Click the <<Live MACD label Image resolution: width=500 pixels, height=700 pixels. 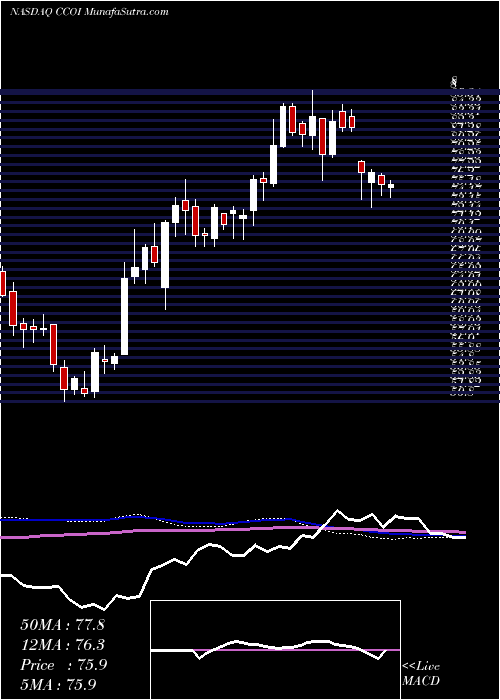[421, 674]
